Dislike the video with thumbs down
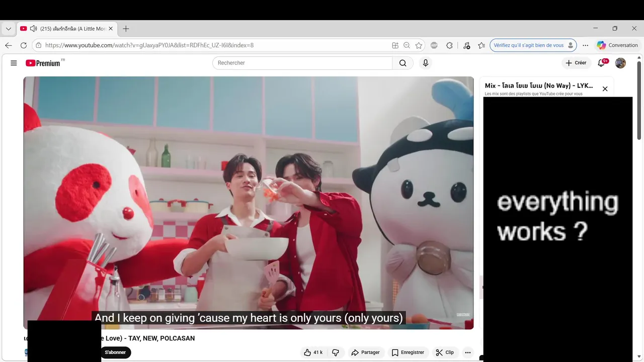644x362 pixels. tap(336, 352)
